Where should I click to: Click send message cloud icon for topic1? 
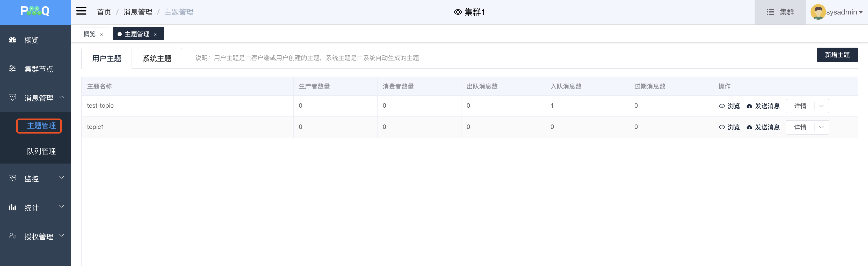coord(749,127)
